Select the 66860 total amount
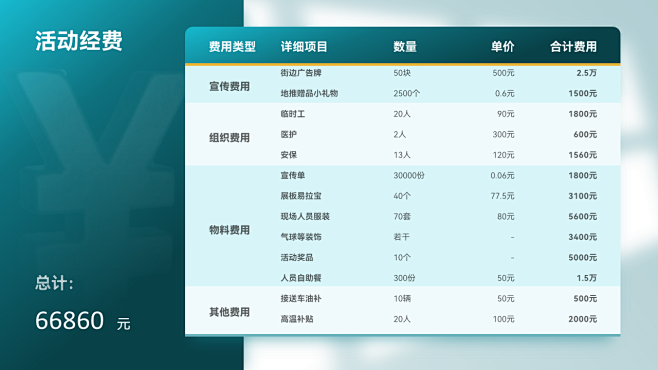 [69, 320]
